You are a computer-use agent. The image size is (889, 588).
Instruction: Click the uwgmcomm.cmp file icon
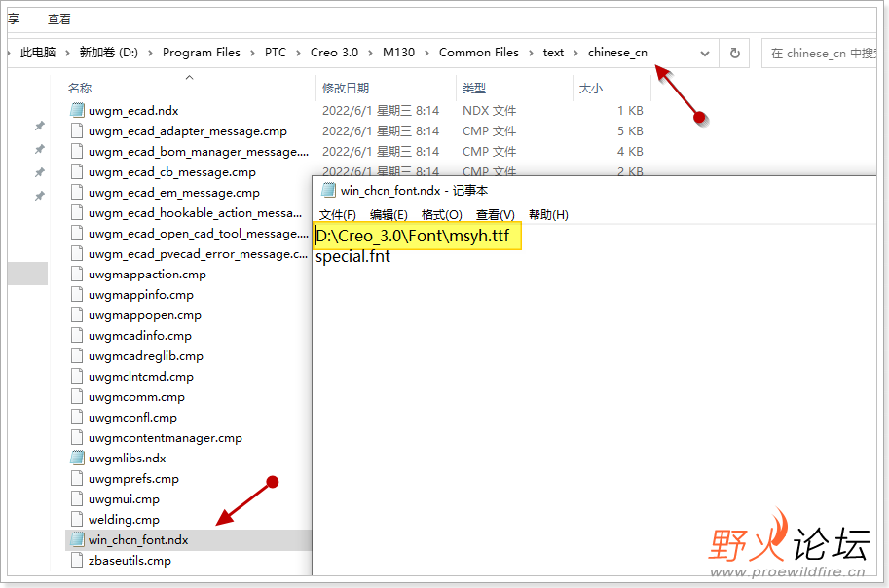pos(77,396)
